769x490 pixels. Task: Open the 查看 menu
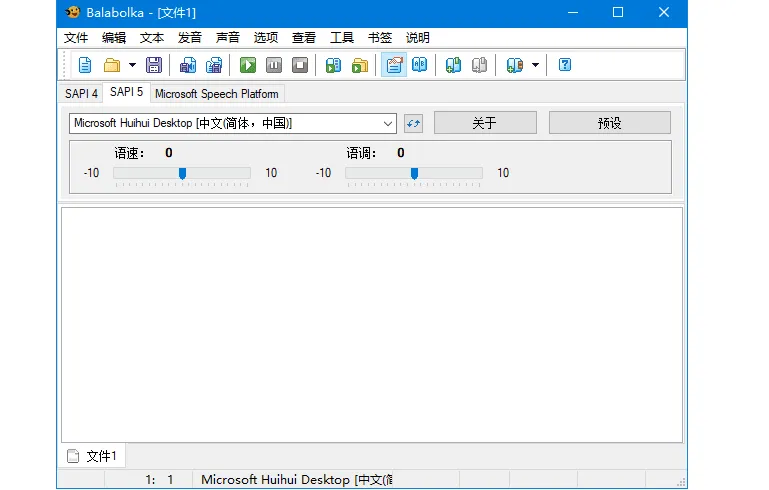304,38
